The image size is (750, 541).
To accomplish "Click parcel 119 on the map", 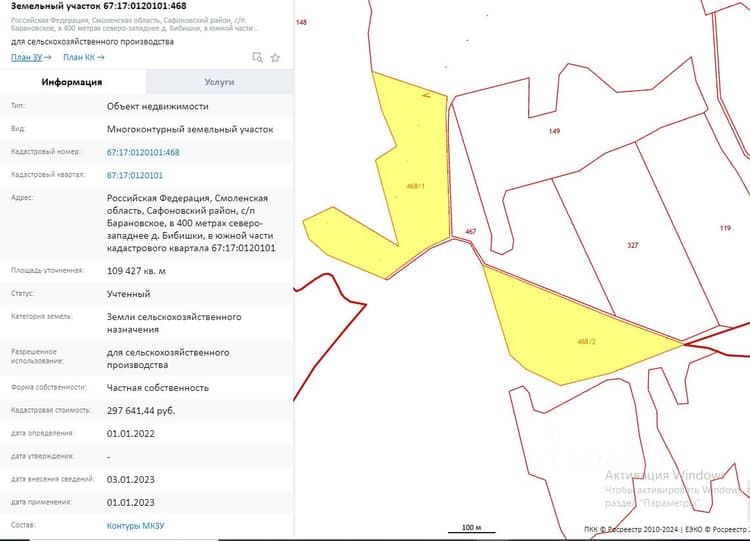I will point(725,228).
